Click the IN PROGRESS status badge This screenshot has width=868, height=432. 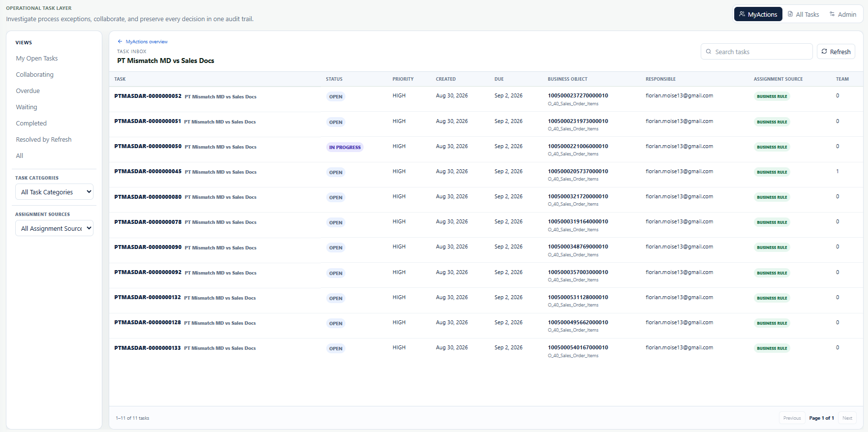pos(345,147)
